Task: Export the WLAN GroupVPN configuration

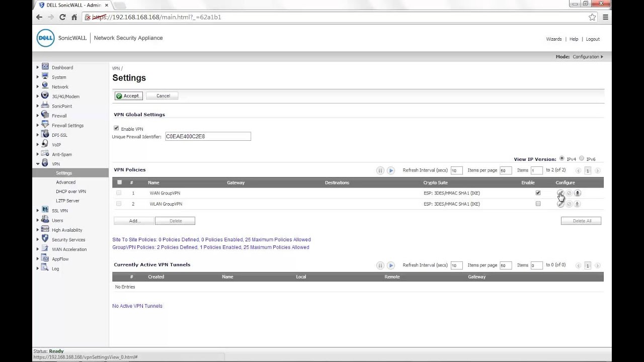Action: pos(578,204)
